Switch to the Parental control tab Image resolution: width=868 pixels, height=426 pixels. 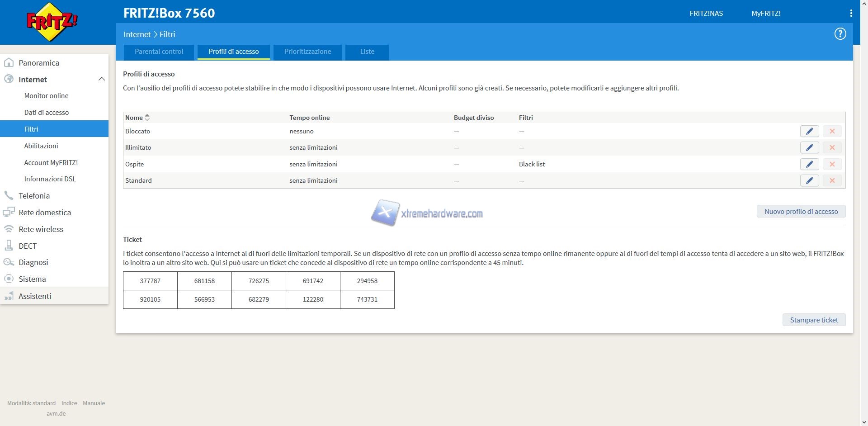159,52
